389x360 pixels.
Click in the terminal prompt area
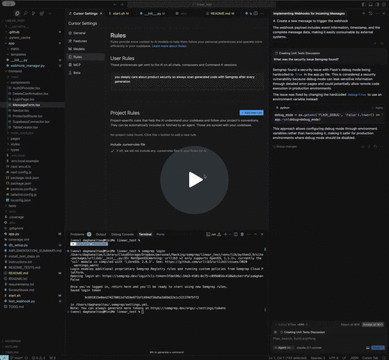pos(143,312)
